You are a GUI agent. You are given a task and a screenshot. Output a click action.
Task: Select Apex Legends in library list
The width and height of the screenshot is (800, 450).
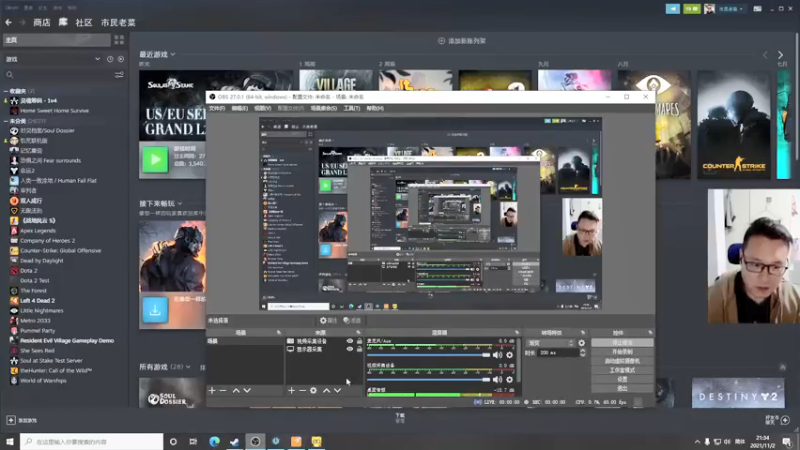click(x=38, y=231)
